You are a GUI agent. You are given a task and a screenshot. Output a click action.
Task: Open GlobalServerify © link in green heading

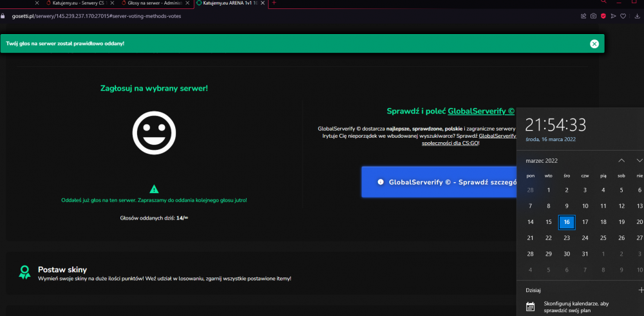(x=481, y=111)
